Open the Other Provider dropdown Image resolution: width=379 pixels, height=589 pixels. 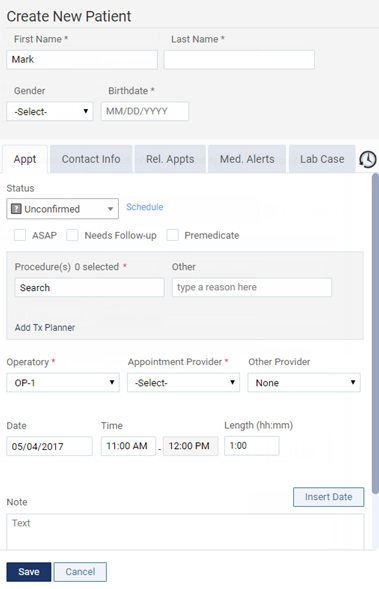tap(304, 382)
